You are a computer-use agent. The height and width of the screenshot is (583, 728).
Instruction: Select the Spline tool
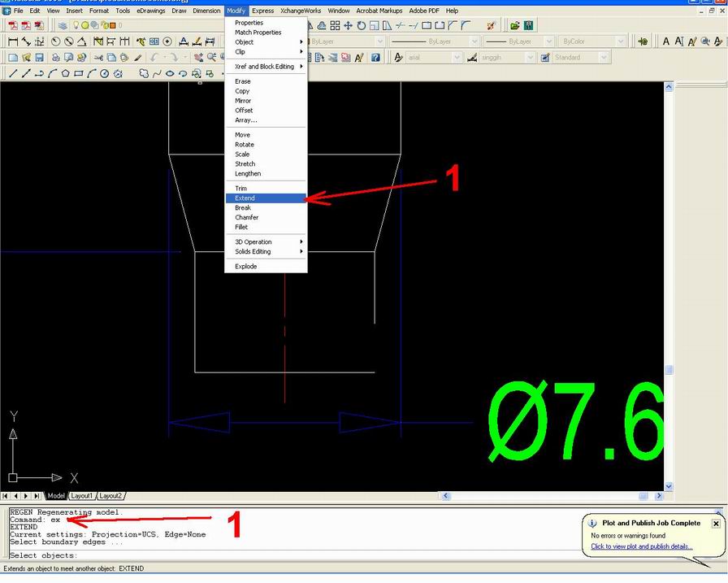pyautogui.click(x=157, y=73)
